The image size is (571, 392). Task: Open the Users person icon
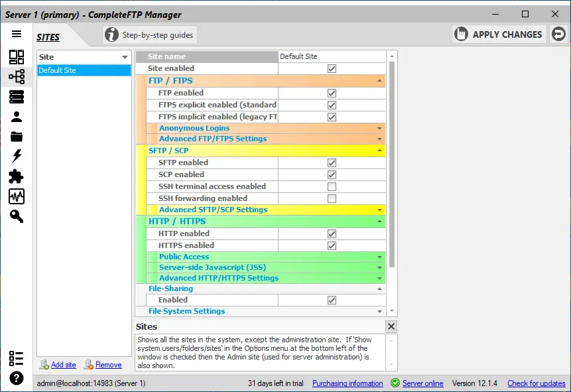[17, 117]
